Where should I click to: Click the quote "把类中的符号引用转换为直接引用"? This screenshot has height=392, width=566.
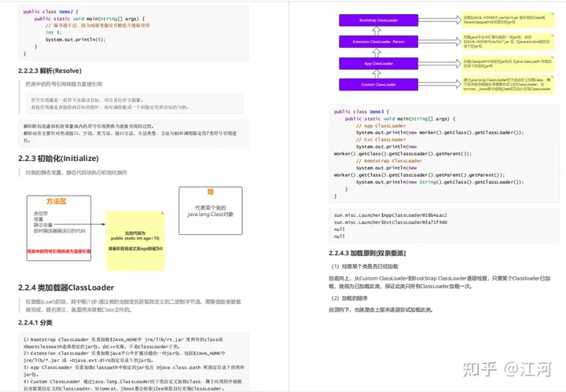(x=64, y=84)
